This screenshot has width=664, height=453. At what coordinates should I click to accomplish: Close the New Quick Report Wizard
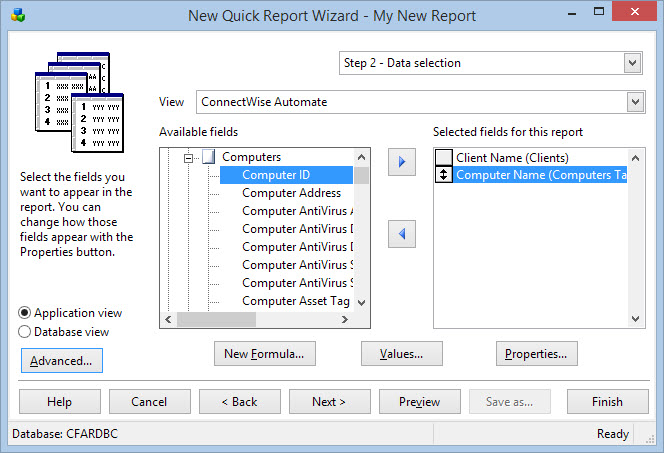pyautogui.click(x=634, y=11)
